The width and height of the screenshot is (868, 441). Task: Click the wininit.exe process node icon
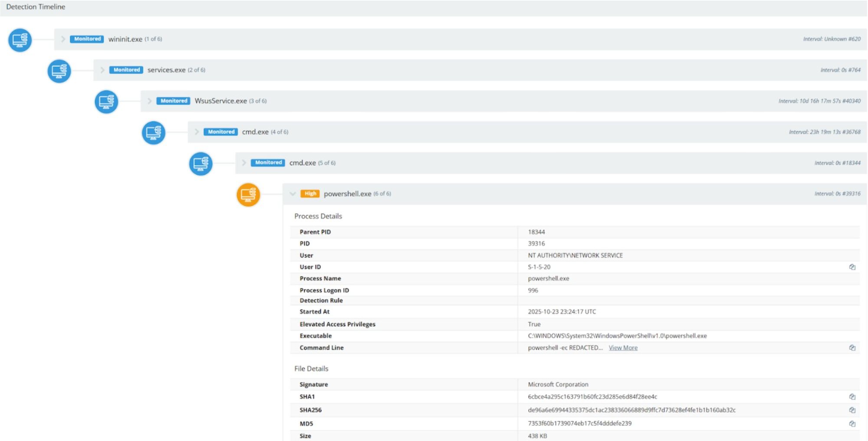point(20,40)
